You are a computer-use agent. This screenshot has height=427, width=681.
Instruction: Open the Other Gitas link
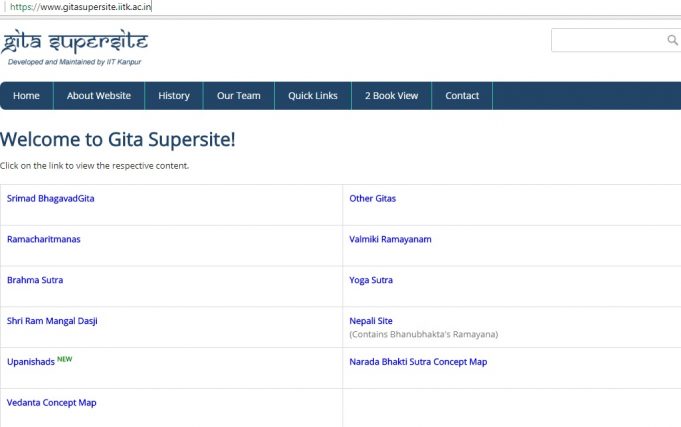click(x=373, y=199)
